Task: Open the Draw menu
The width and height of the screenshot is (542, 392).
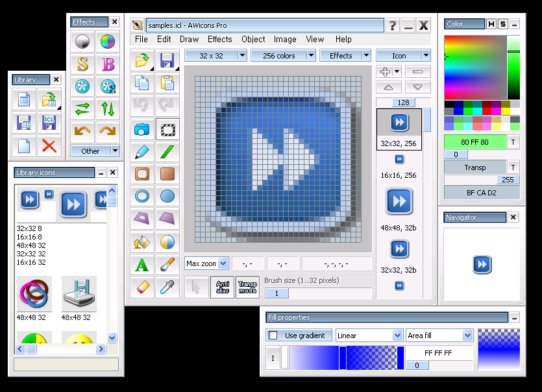Action: point(189,39)
